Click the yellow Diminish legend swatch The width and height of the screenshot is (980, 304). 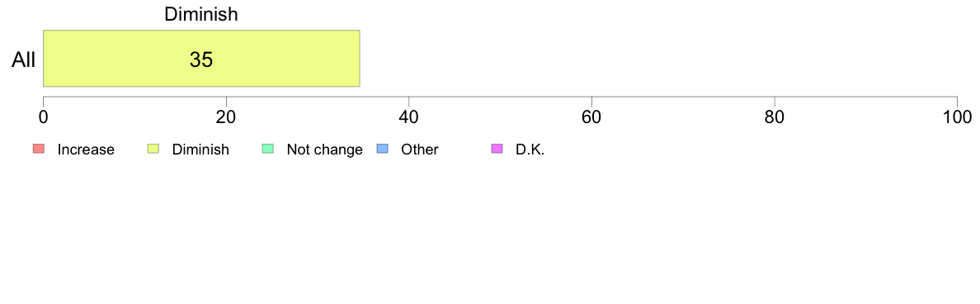(153, 149)
